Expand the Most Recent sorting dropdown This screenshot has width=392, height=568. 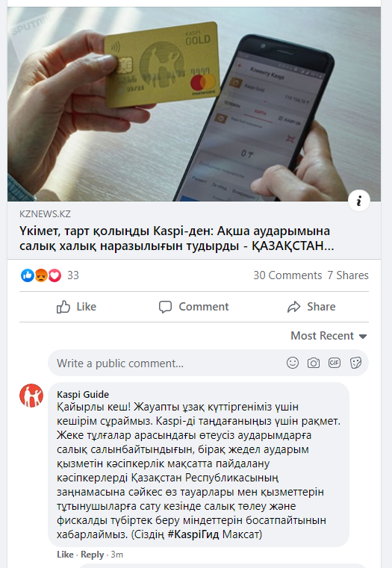point(329,336)
